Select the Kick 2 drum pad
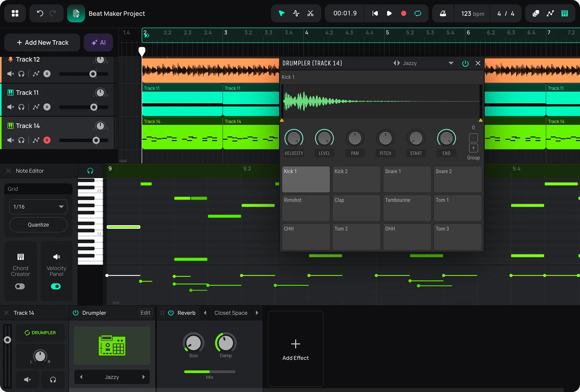The image size is (580, 392). (356, 179)
